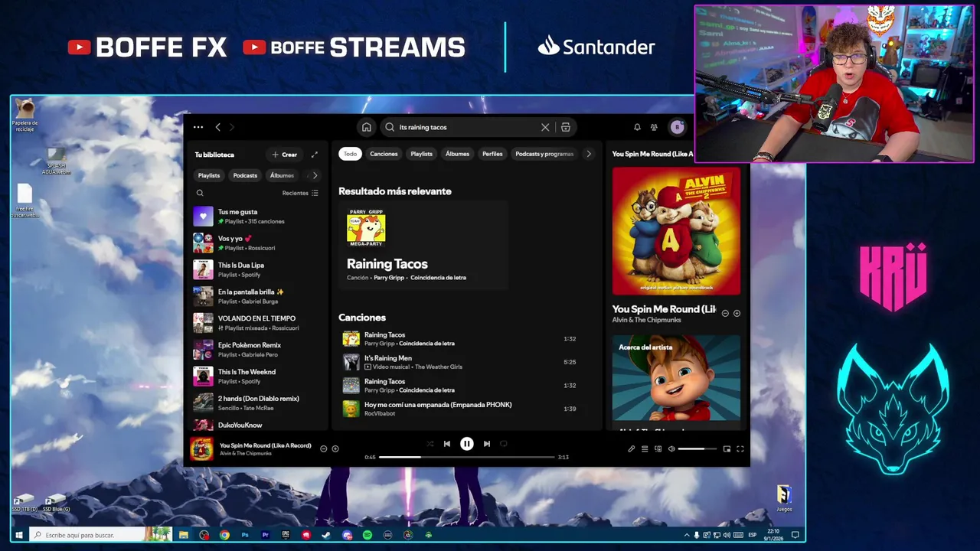Switch to the Podcasts y programas tab

(544, 154)
